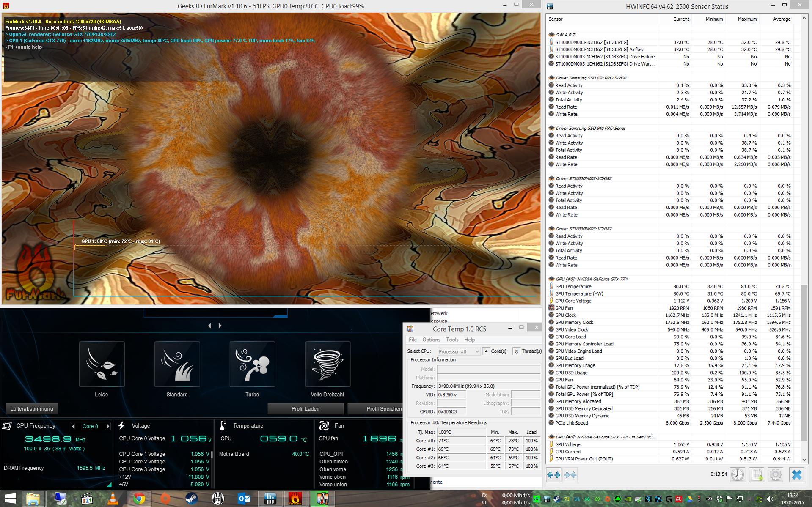Click the Frequency field in Core Temp
This screenshot has height=507, width=812.
coord(489,386)
